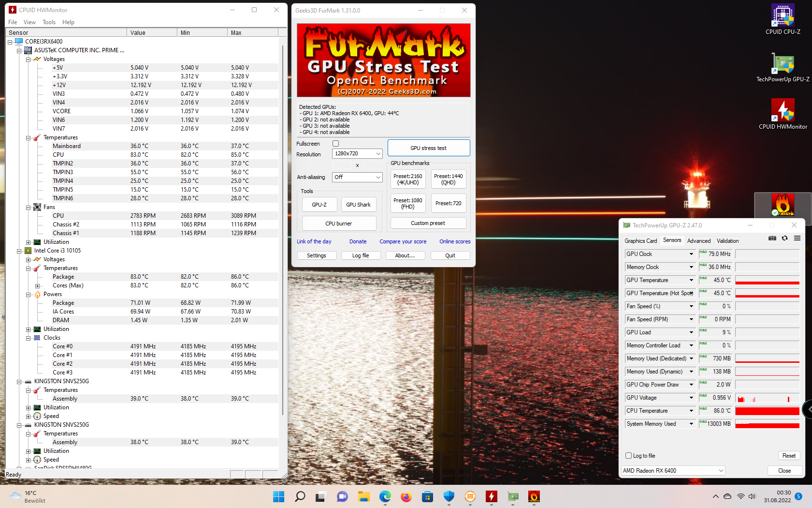Run the Preset:2160 (4K/UHD) benchmark

(408, 179)
